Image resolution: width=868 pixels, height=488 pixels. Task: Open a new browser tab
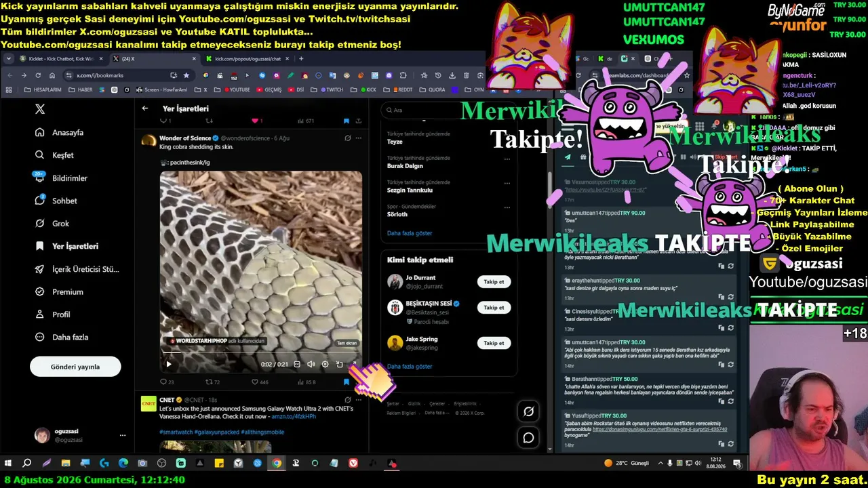pos(302,59)
